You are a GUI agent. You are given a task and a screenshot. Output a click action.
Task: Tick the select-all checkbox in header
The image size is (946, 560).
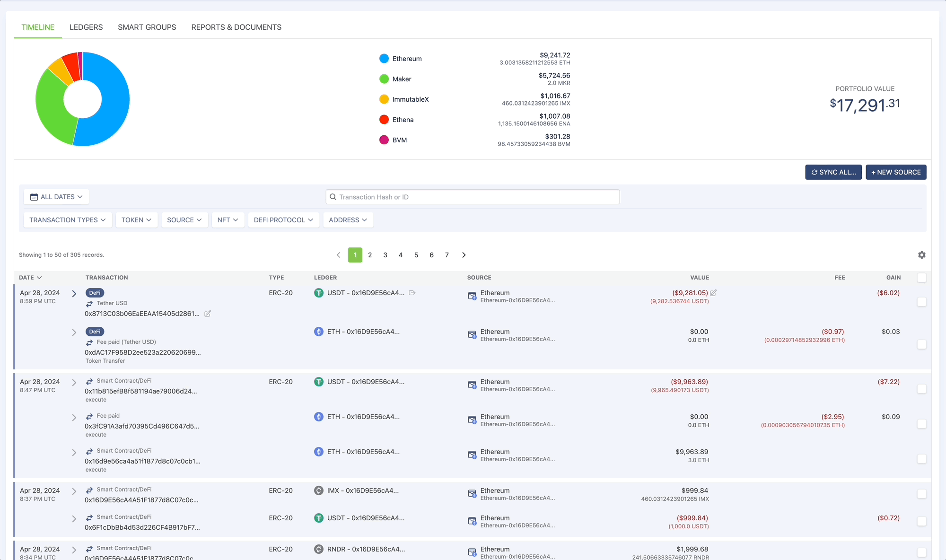click(x=921, y=278)
